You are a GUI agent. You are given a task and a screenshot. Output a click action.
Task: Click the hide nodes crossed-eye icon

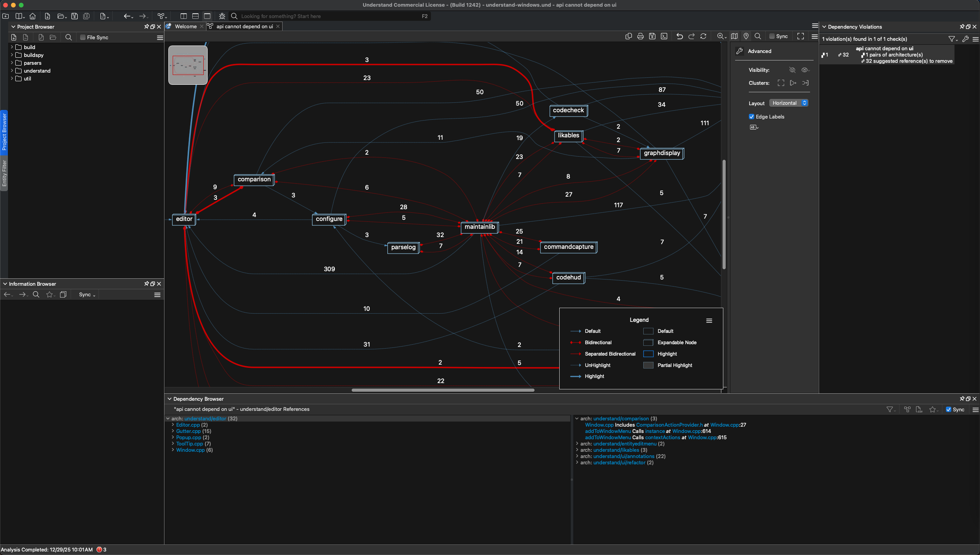click(x=792, y=70)
